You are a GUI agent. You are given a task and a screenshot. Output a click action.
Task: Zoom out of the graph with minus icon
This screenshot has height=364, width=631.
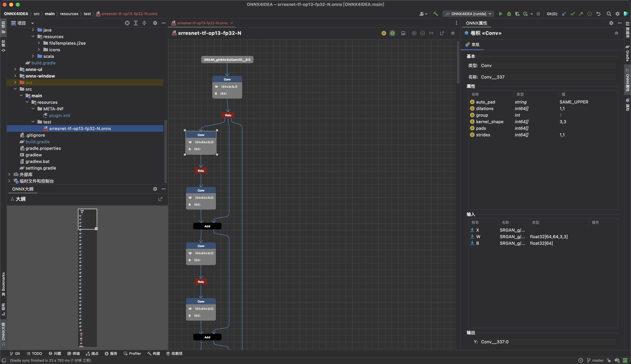pos(423,33)
